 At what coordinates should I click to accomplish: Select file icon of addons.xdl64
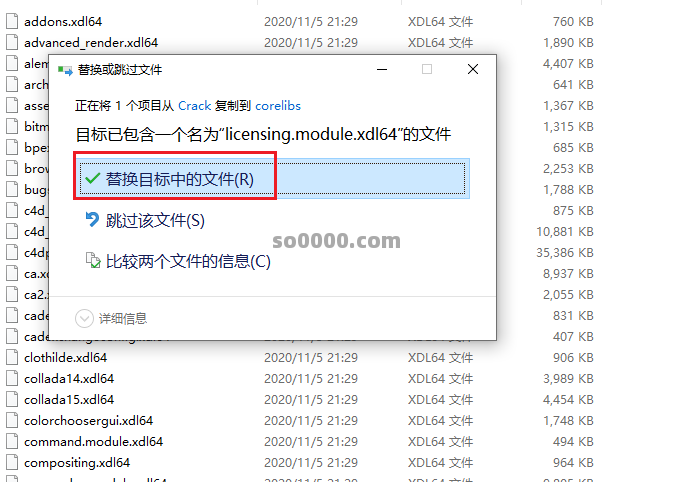[12, 21]
